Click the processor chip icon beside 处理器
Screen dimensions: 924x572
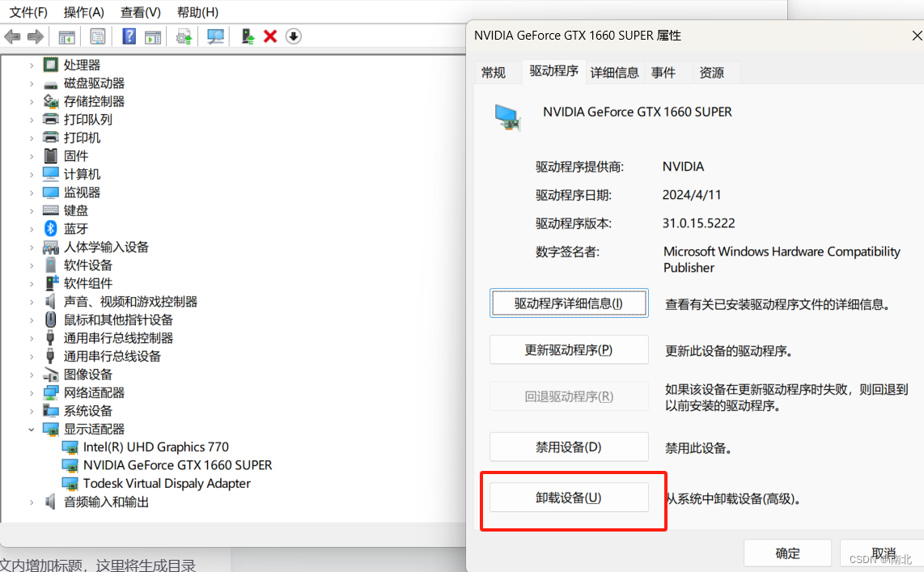pos(51,64)
